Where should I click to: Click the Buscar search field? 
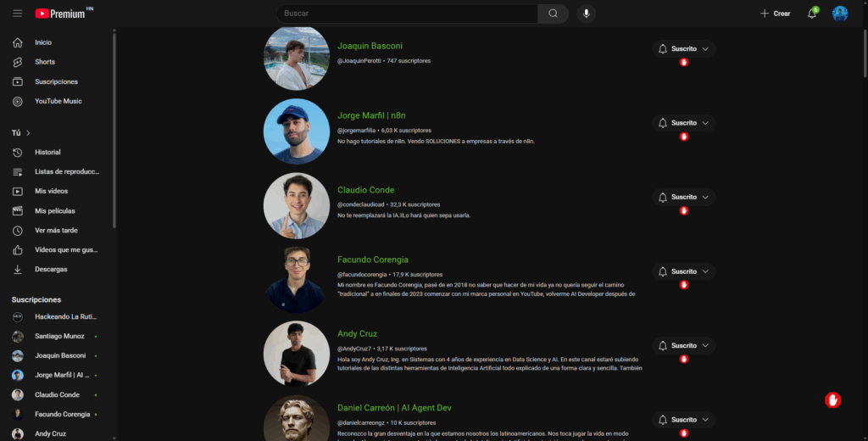[407, 14]
